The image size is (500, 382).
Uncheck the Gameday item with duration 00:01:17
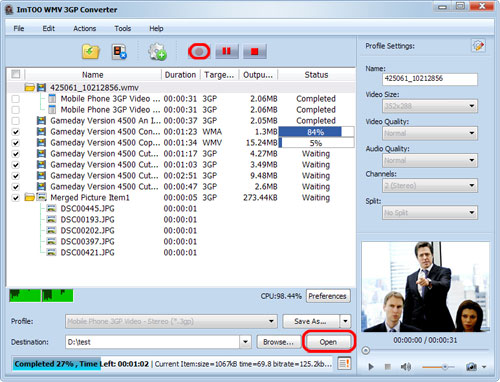(15, 154)
